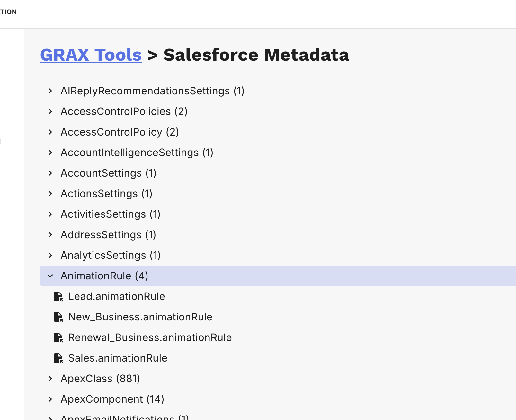
Task: Open the Renewal_Business.animationRule file
Action: pyautogui.click(x=150, y=337)
